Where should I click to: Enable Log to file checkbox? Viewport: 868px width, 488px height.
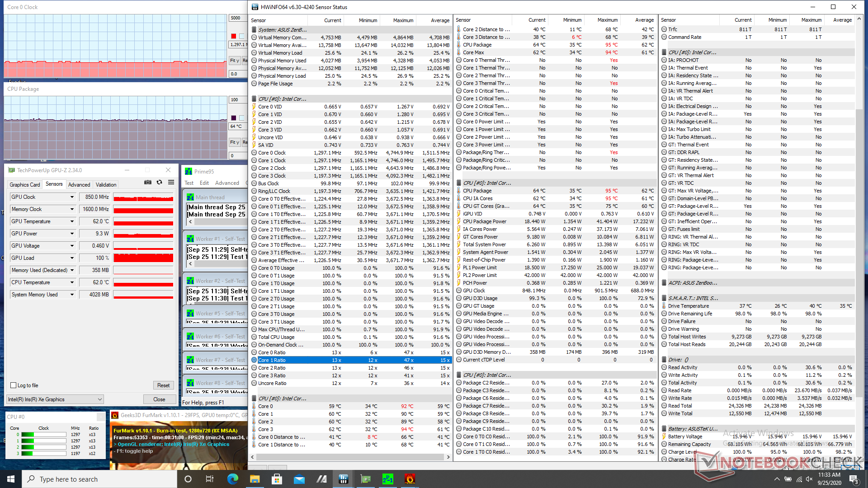click(x=13, y=385)
